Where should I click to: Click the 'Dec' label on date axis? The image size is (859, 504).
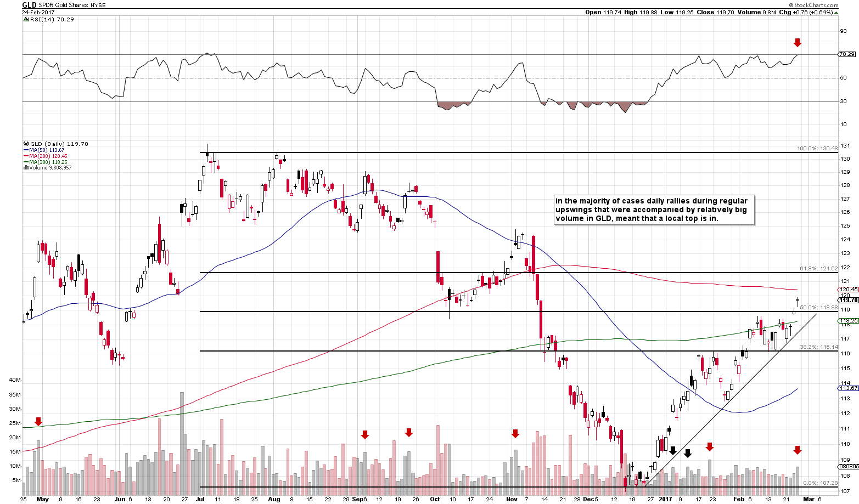[589, 500]
